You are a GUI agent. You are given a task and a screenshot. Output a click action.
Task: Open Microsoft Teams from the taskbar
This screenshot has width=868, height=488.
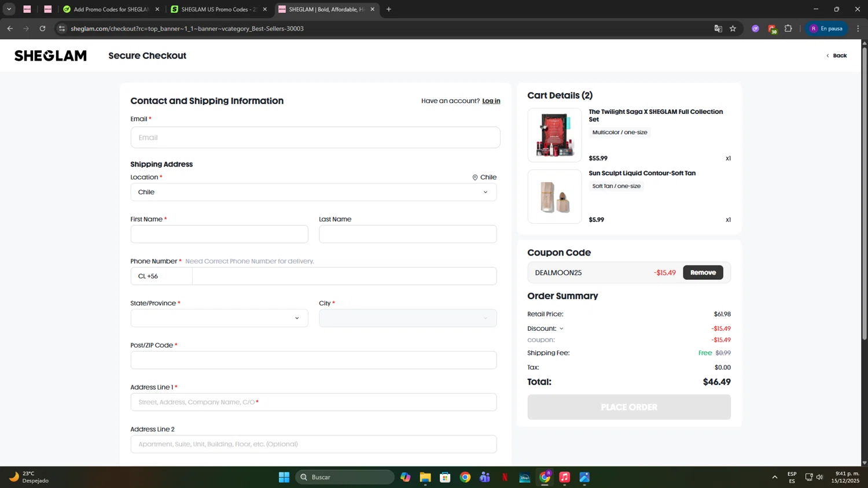coord(485,477)
